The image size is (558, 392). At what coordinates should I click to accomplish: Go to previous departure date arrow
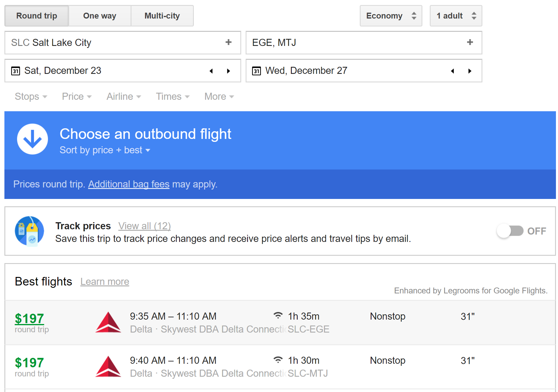(211, 71)
